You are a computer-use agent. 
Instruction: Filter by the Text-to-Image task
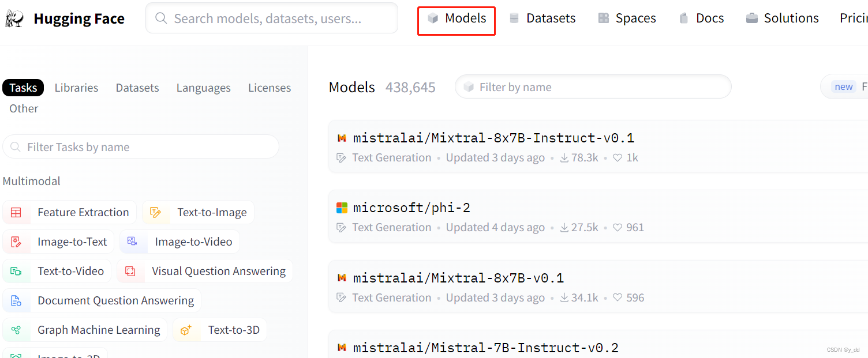point(198,213)
